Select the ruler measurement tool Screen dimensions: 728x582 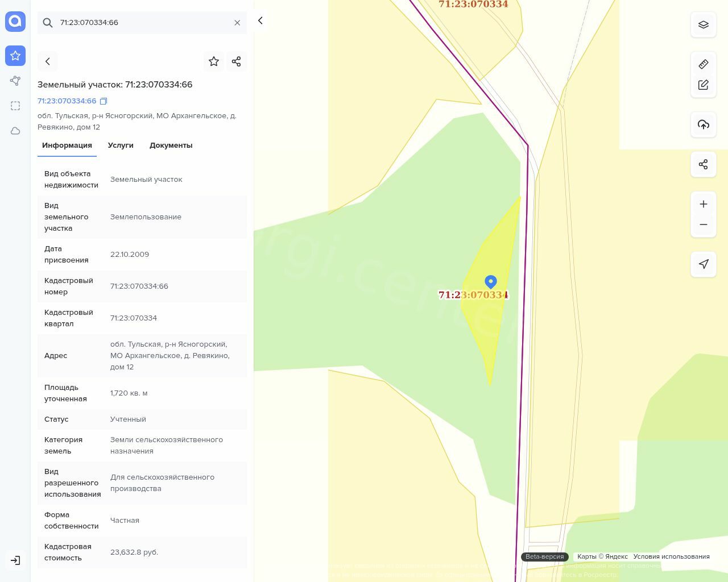[x=704, y=64]
